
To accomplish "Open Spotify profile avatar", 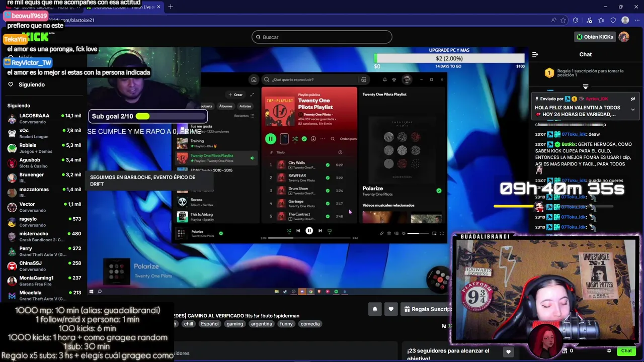I will pyautogui.click(x=407, y=79).
